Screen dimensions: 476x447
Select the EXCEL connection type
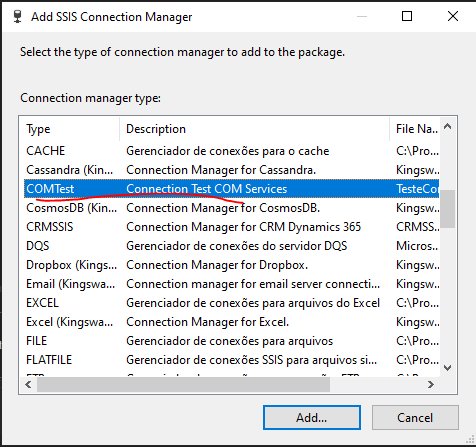231,303
